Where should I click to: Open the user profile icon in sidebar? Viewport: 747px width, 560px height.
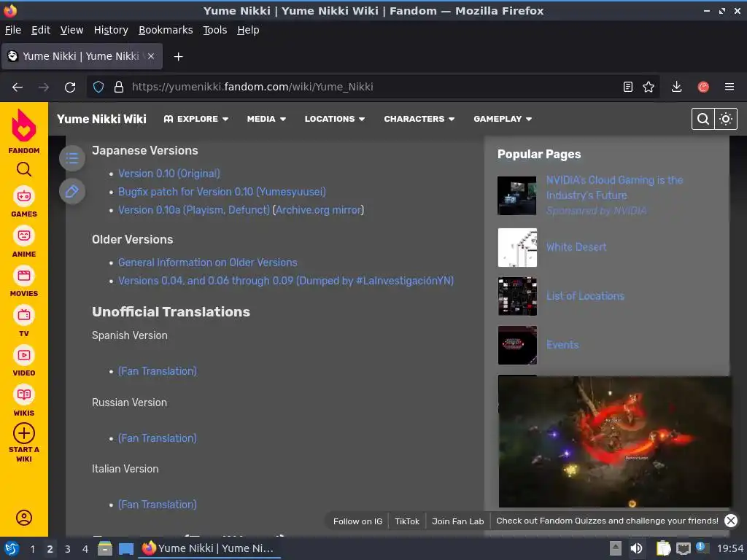tap(24, 518)
